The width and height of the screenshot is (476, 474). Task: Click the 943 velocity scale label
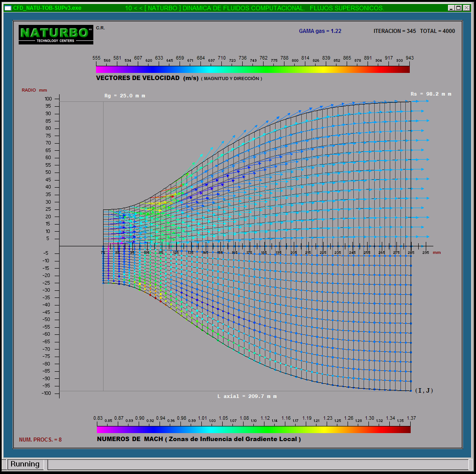click(409, 58)
